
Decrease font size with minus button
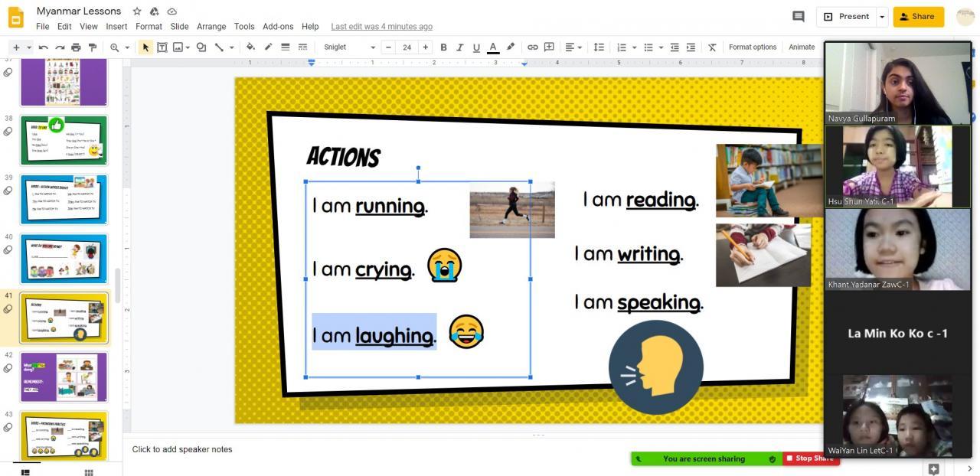point(388,47)
